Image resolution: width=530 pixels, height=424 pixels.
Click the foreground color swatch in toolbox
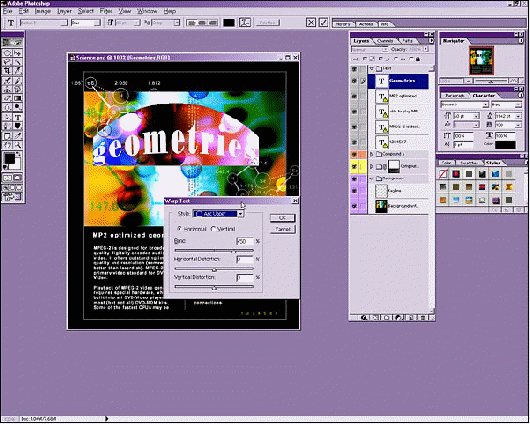[x=9, y=158]
